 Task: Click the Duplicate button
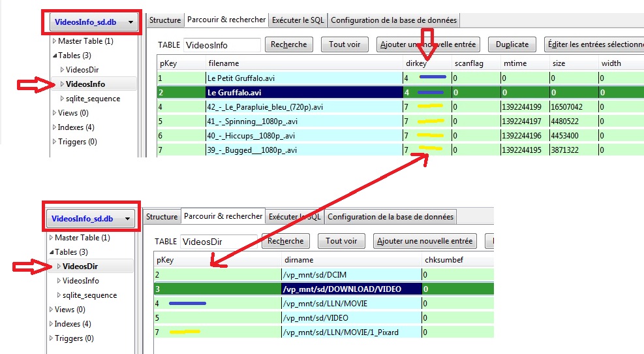(512, 45)
